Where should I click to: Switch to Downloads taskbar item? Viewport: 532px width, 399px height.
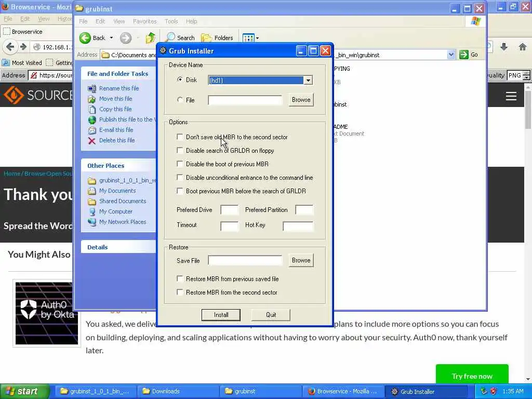tap(179, 391)
